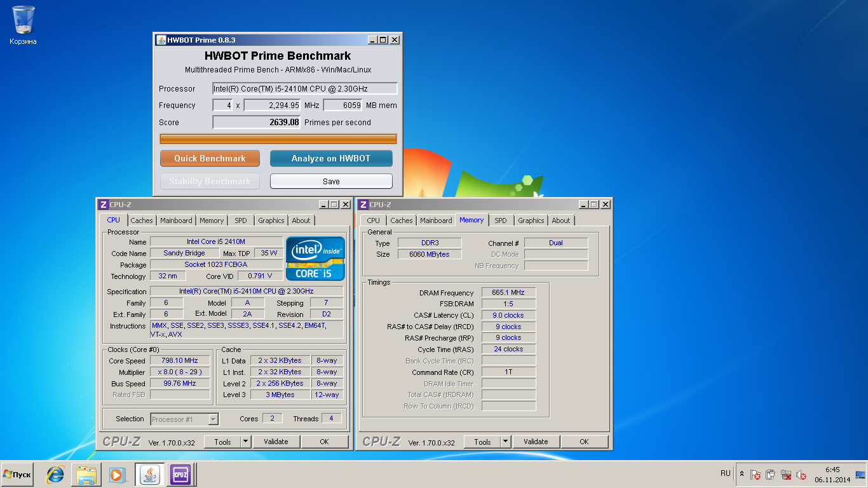Click the power/battery tray icon
This screenshot has height=488, width=868.
coord(771,475)
